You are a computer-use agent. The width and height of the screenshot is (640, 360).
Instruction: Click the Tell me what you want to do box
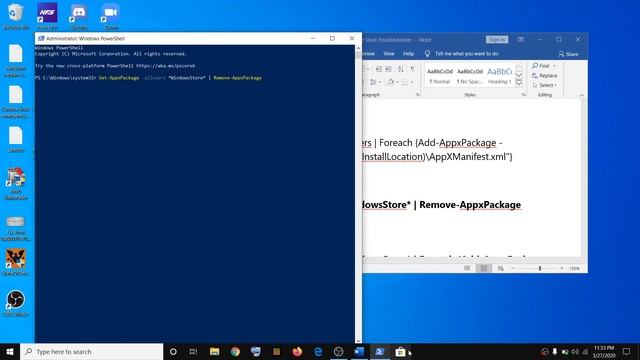pos(462,53)
